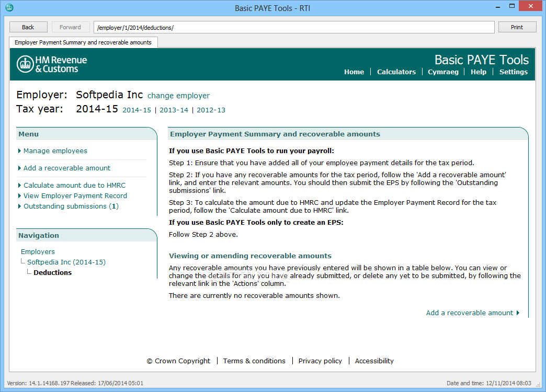Click the Basic PAYE Tools title bar icon
546x392 pixels.
[x=9, y=7]
